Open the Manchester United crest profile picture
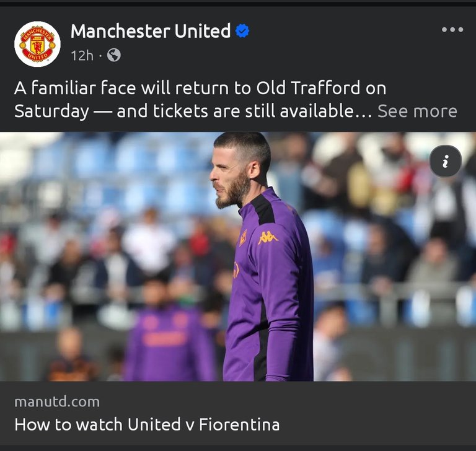This screenshot has height=451, width=476. [x=37, y=44]
